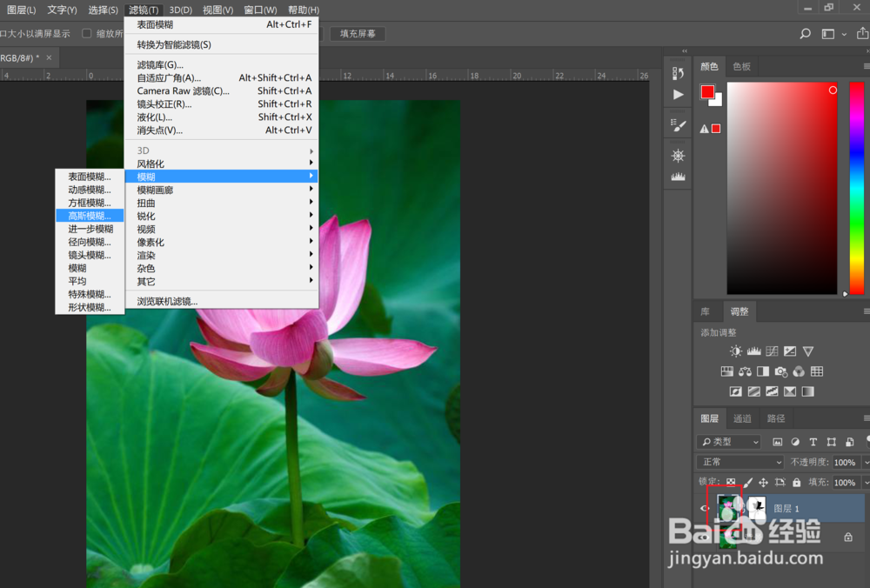The height and width of the screenshot is (588, 870).
Task: Open the 图层(L) menu in menu bar
Action: (21, 10)
